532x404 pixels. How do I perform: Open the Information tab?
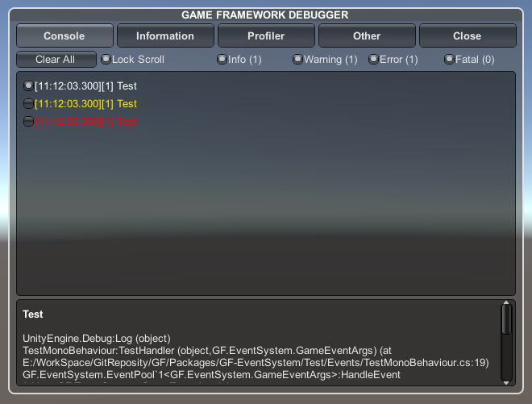(165, 36)
